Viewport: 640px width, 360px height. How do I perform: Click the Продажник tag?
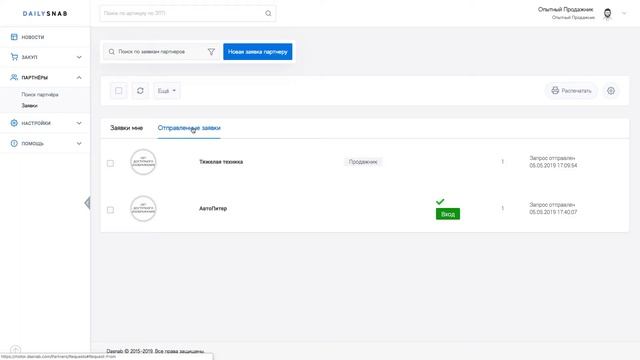[363, 162]
